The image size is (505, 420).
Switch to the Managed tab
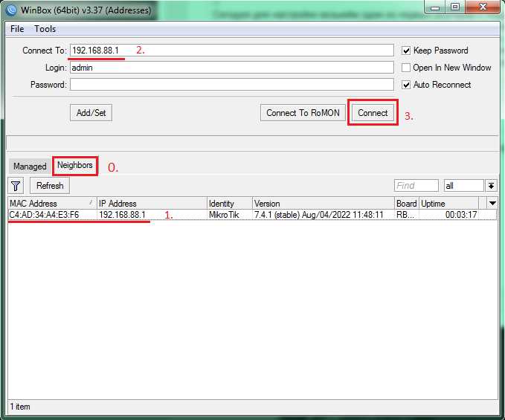point(30,167)
